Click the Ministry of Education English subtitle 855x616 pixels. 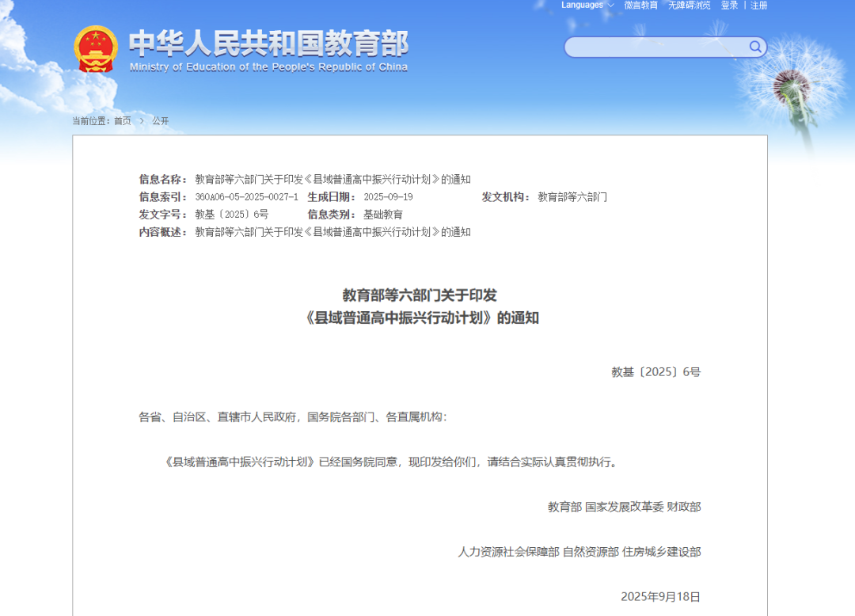click(x=268, y=67)
